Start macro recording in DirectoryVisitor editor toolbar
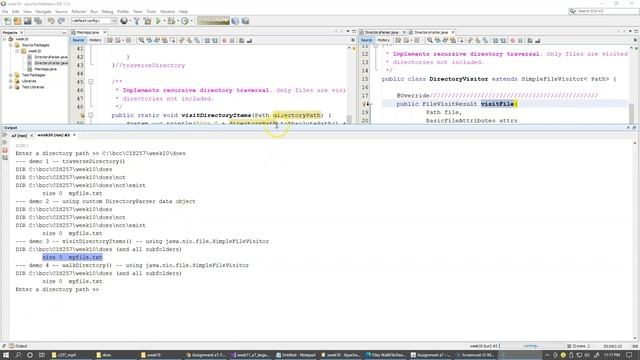The height and width of the screenshot is (360, 640). [513, 40]
